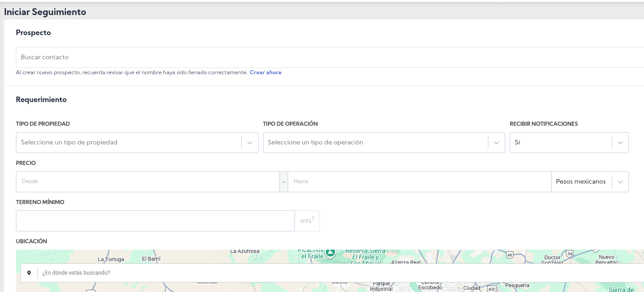This screenshot has width=644, height=292.
Task: Select the 'Seleccione un tipo de propiedad' field
Action: click(128, 143)
